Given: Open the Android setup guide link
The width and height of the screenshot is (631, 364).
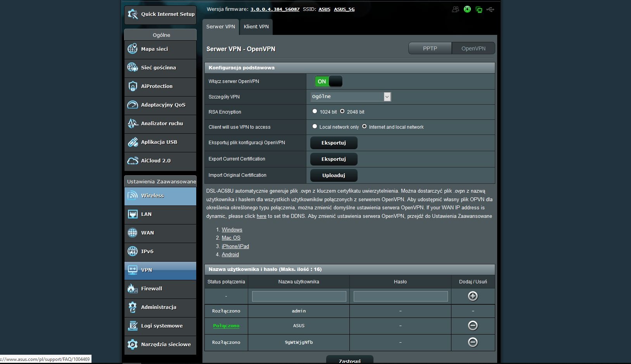Looking at the screenshot, I should click(x=230, y=255).
